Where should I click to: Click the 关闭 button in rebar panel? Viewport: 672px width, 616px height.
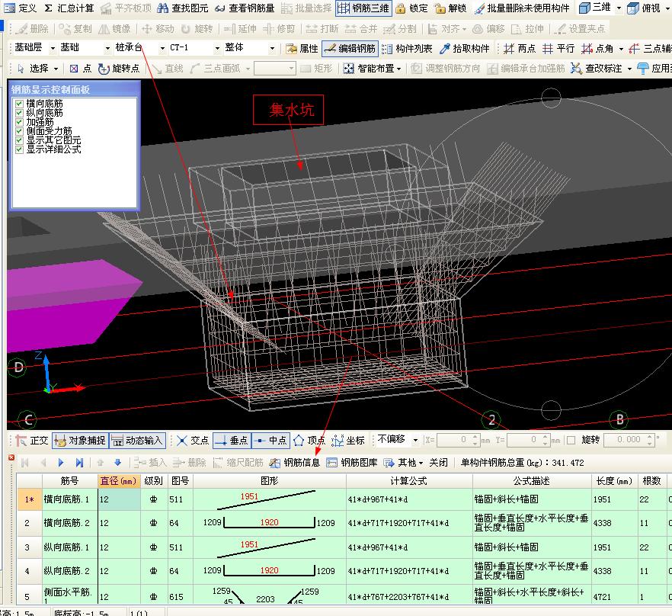pos(438,462)
